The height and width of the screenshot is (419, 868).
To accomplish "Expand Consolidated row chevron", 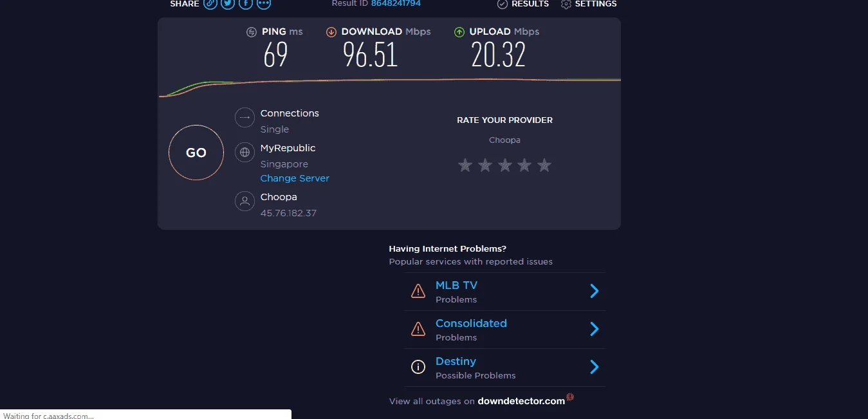I will (595, 329).
